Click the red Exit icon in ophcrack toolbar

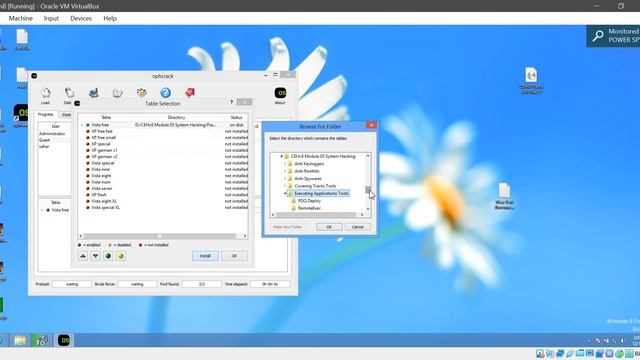(x=190, y=93)
